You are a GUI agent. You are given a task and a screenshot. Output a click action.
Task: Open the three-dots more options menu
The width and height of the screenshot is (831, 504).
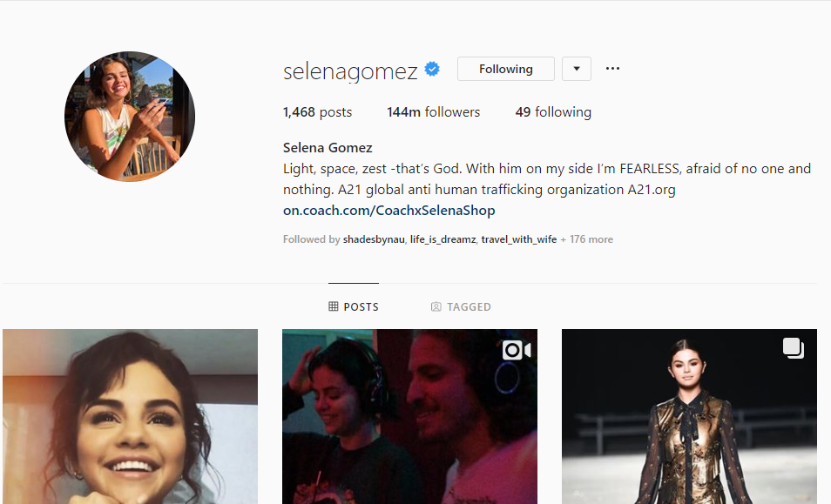[612, 68]
